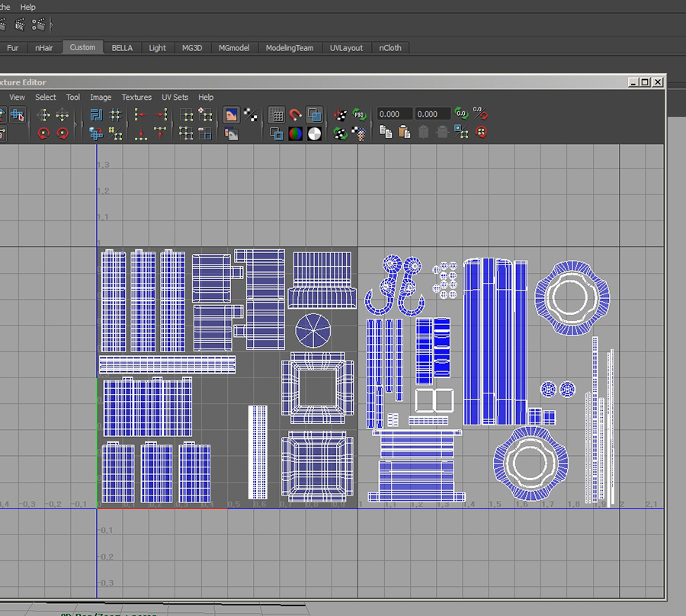Open the Textures menu
The image size is (686, 616).
coord(136,98)
